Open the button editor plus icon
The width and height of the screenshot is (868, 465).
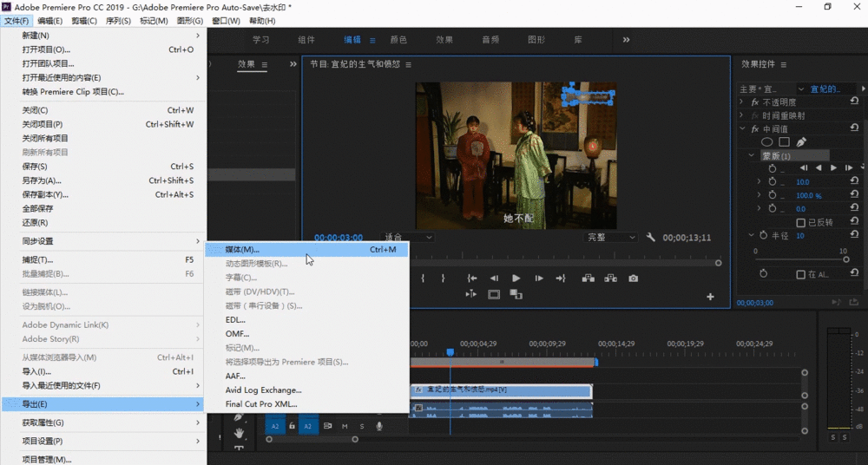(x=710, y=297)
